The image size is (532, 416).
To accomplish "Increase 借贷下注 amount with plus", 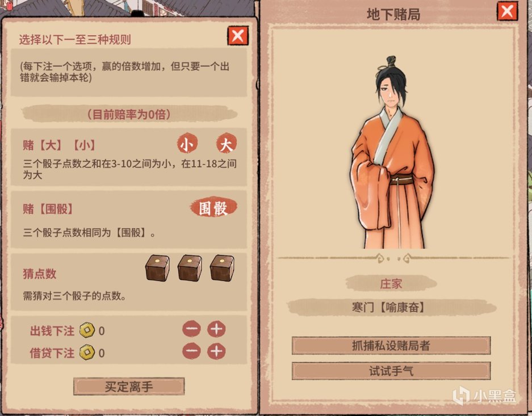I will pyautogui.click(x=216, y=351).
